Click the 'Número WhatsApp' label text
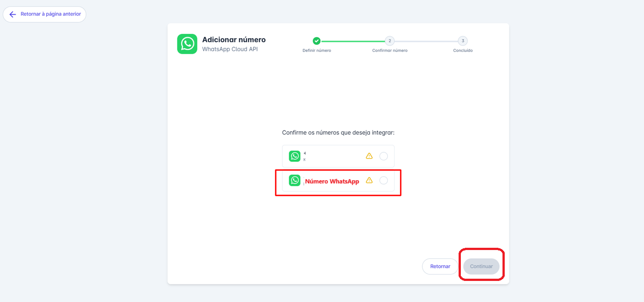Image resolution: width=644 pixels, height=302 pixels. pos(332,181)
